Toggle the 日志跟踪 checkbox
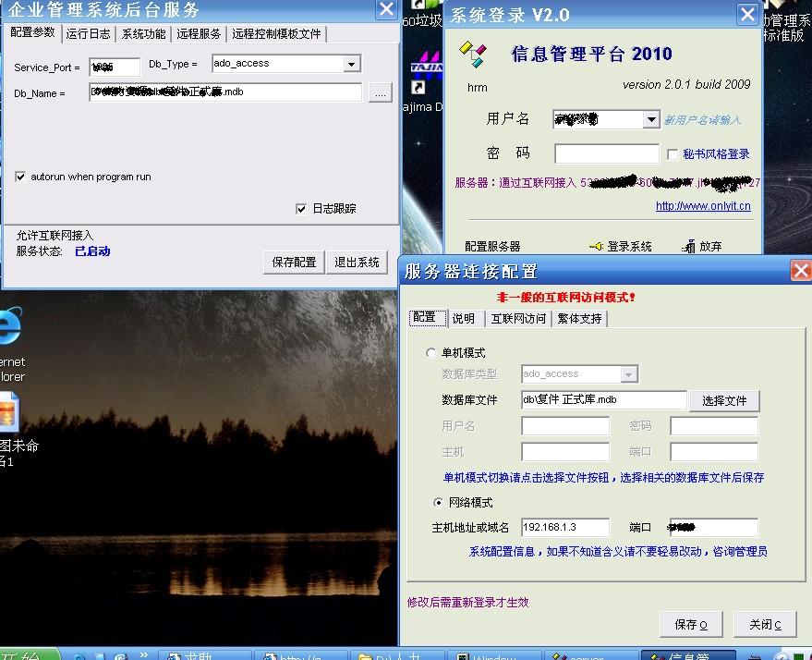Screen dimensions: 812x660 (x=301, y=209)
